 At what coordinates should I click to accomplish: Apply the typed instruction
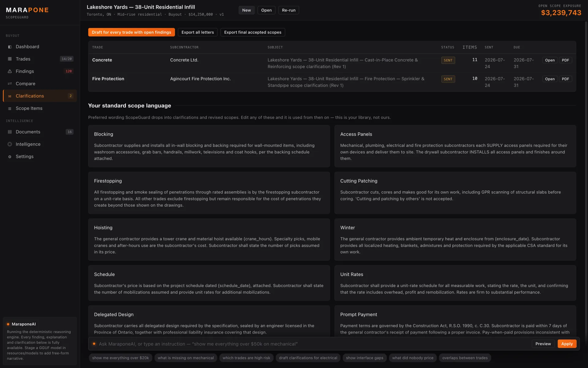click(567, 344)
